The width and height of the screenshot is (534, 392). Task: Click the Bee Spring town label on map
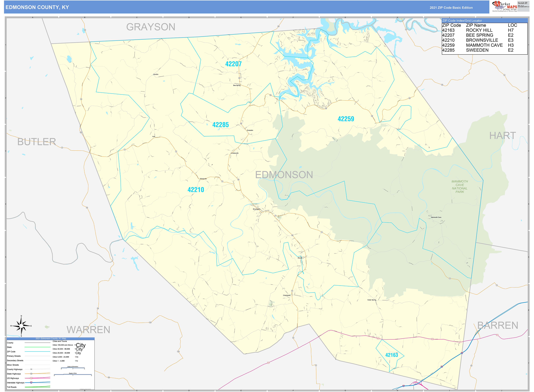tap(237, 85)
